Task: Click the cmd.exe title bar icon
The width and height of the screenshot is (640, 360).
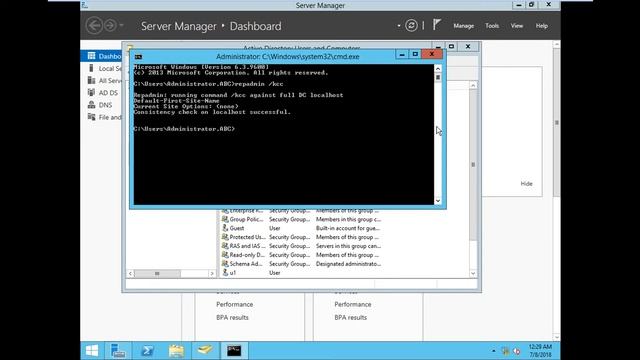Action: click(x=138, y=57)
